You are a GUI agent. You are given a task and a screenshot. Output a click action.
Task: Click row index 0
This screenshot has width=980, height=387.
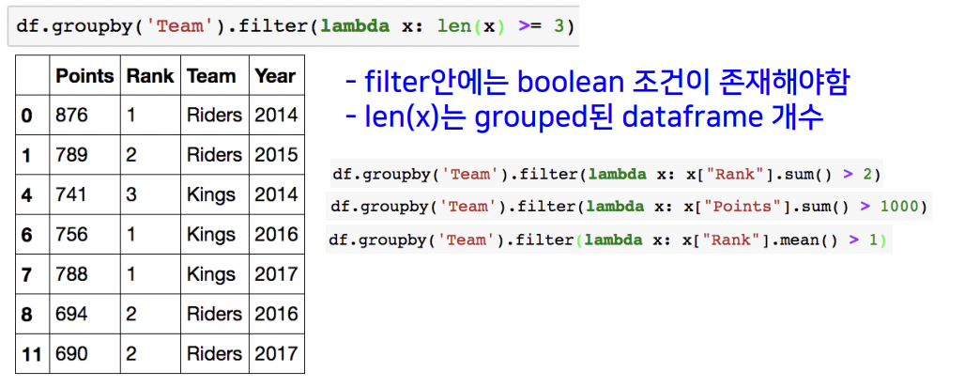[x=26, y=116]
